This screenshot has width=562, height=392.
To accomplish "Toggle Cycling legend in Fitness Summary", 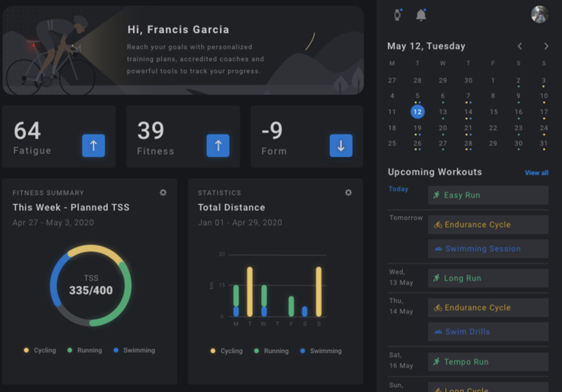I will point(40,350).
